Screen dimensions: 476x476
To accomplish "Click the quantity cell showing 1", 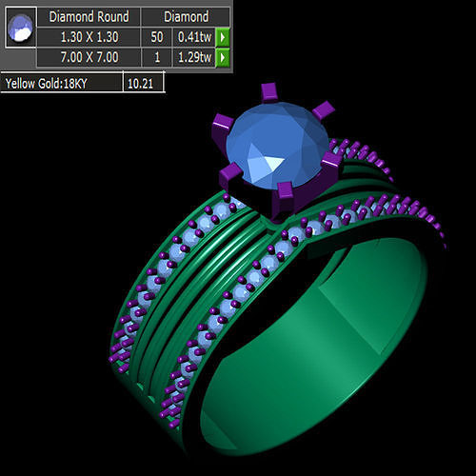I will [157, 58].
